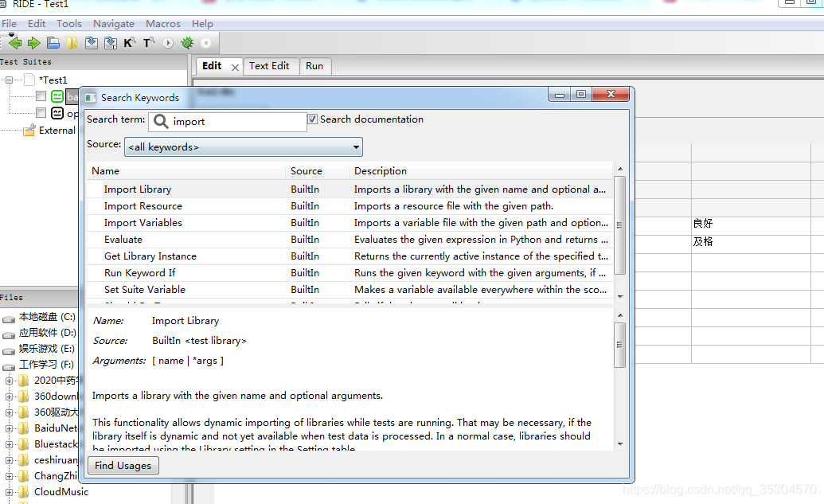
Task: Click the CloudMusic folder icon
Action: [24, 492]
